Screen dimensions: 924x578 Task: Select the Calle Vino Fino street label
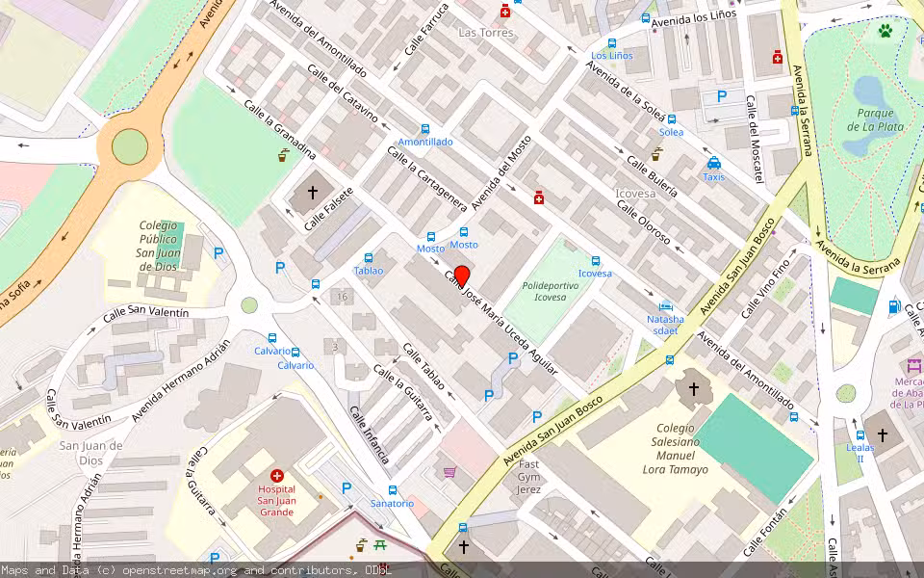click(765, 289)
